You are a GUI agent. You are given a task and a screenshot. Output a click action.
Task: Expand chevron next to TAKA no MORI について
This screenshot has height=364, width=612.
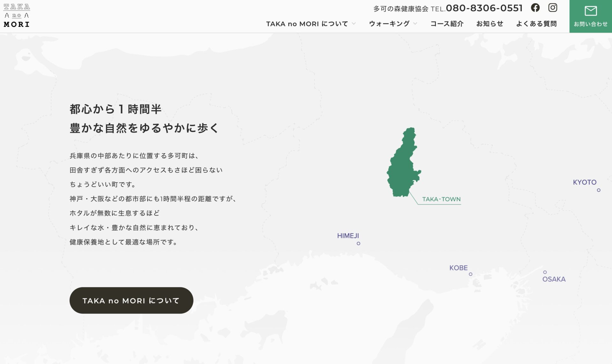point(354,24)
